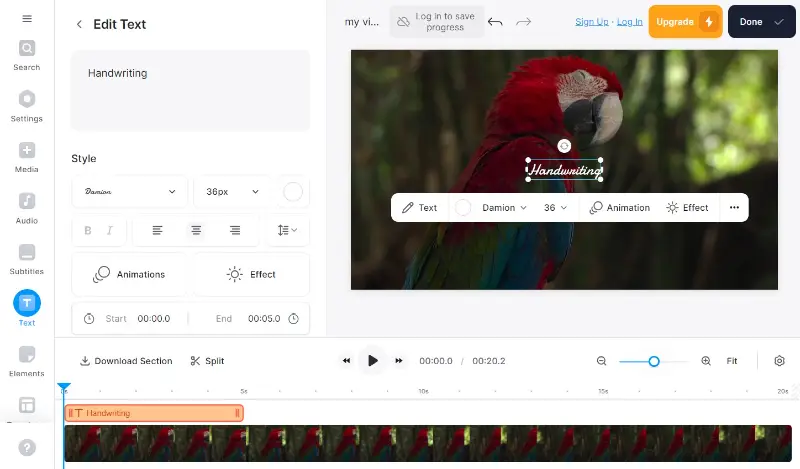This screenshot has width=800, height=469.
Task: Play the video
Action: (372, 361)
